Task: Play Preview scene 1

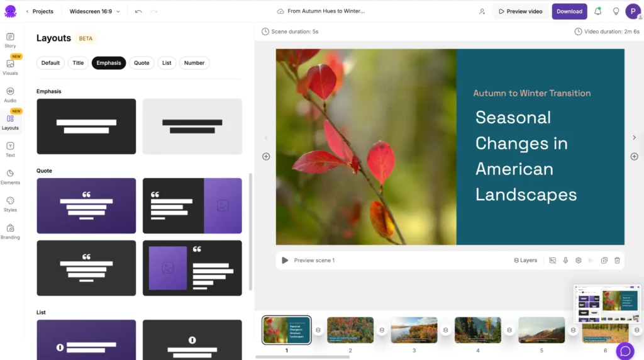Action: coord(285,261)
